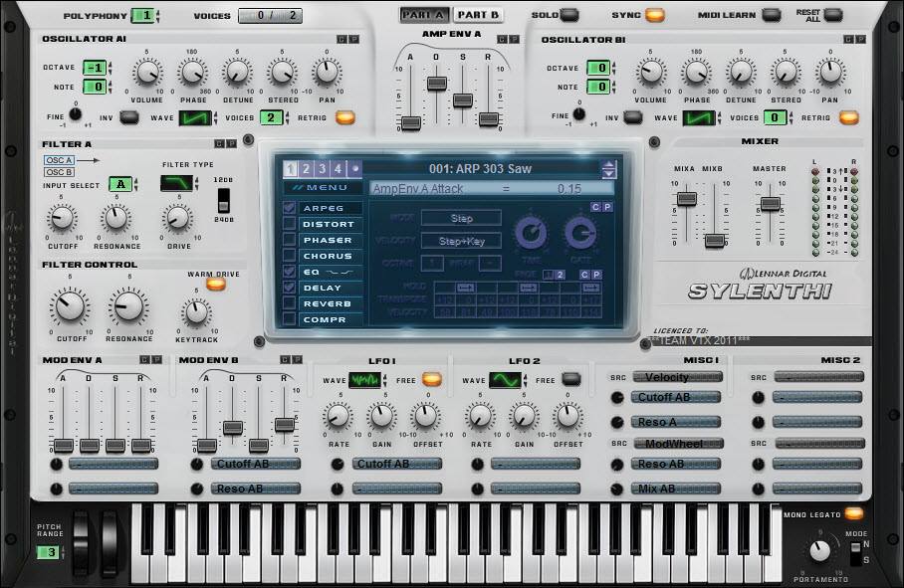Click the Oscillator A1 fine tune knob
This screenshot has width=904, height=588.
coord(75,114)
